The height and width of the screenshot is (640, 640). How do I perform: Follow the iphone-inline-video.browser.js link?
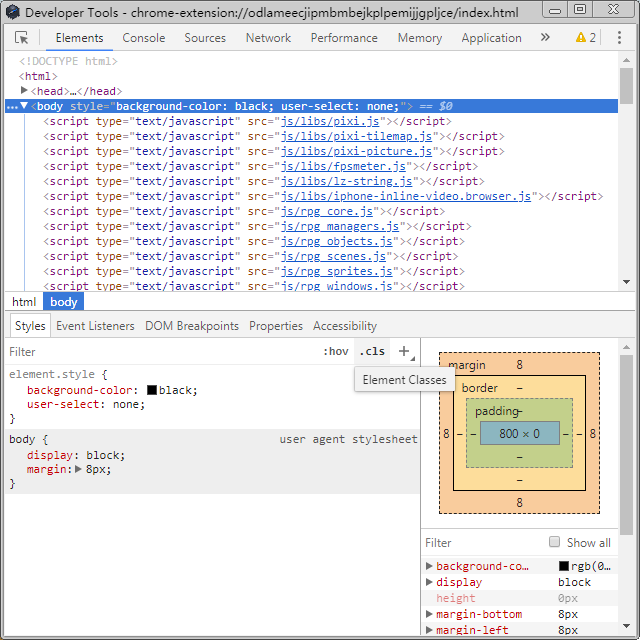click(406, 196)
